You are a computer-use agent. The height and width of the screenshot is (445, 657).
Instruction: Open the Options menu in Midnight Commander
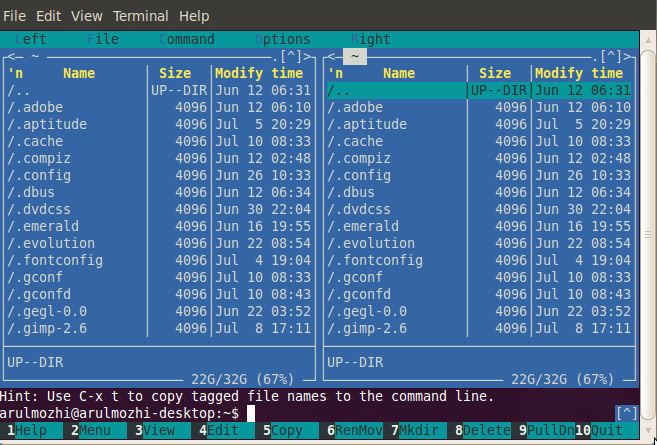pyautogui.click(x=282, y=39)
